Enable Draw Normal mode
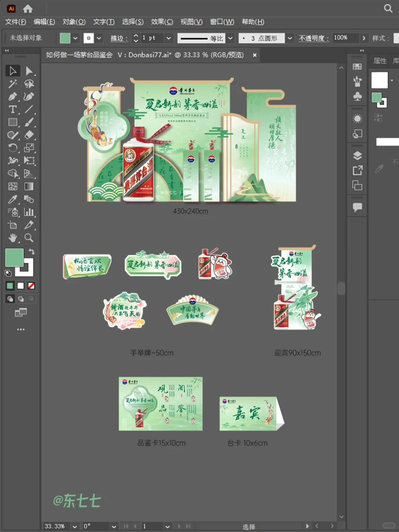The width and height of the screenshot is (399, 532). coord(10,299)
